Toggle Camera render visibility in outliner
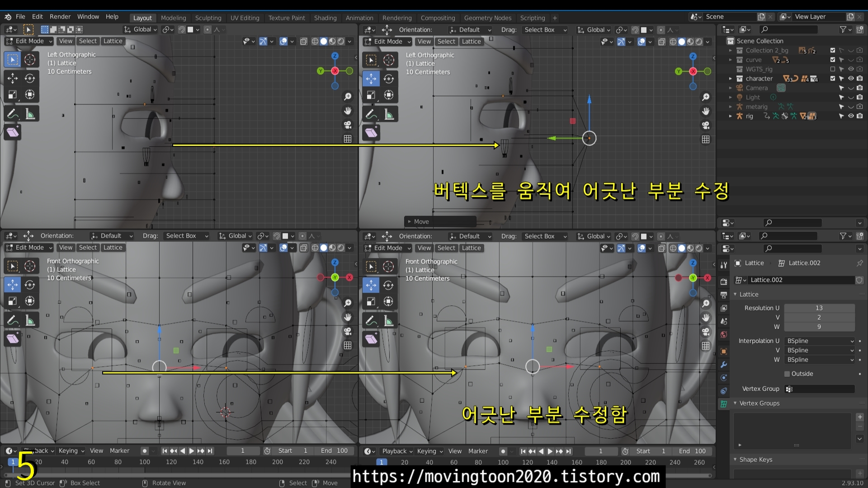The height and width of the screenshot is (488, 868). pyautogui.click(x=859, y=88)
